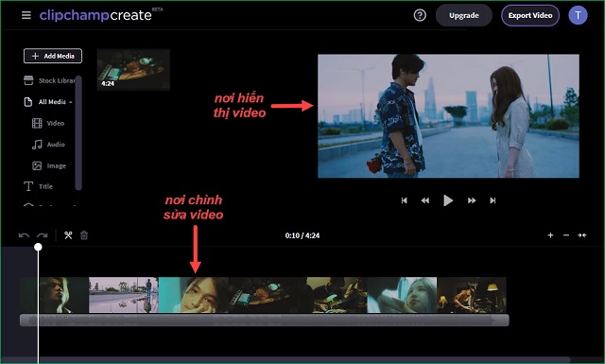Open the Title panel
This screenshot has height=364, width=605.
click(38, 186)
